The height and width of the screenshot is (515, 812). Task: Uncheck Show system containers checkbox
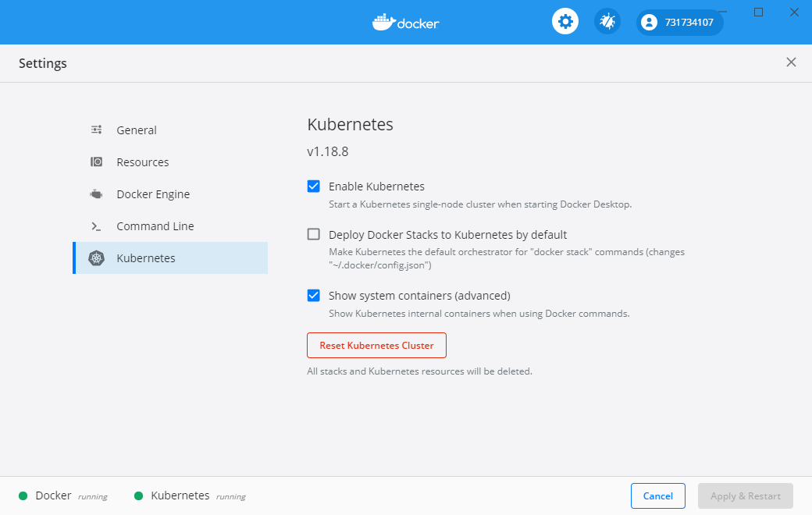[313, 296]
